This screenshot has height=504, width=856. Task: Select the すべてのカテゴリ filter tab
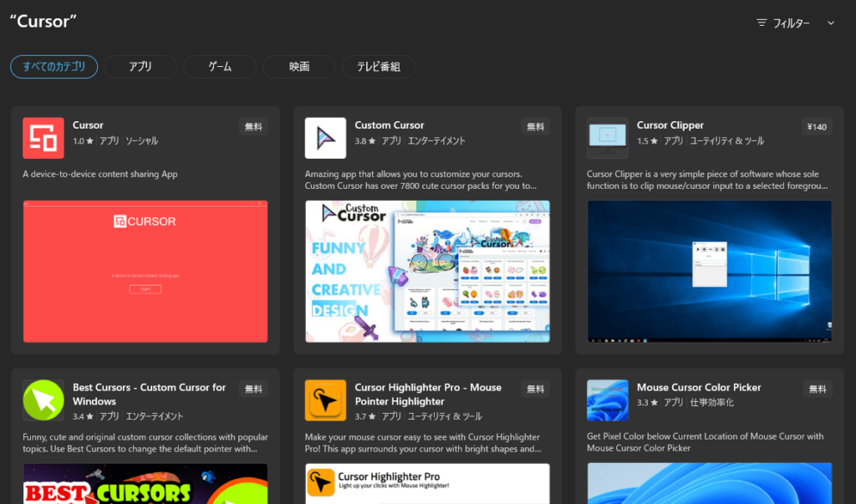(x=54, y=67)
